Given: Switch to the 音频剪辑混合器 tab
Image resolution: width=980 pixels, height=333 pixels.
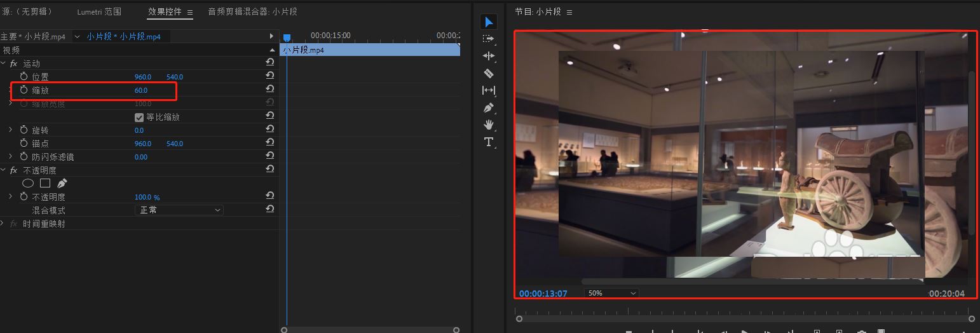Looking at the screenshot, I should [252, 12].
